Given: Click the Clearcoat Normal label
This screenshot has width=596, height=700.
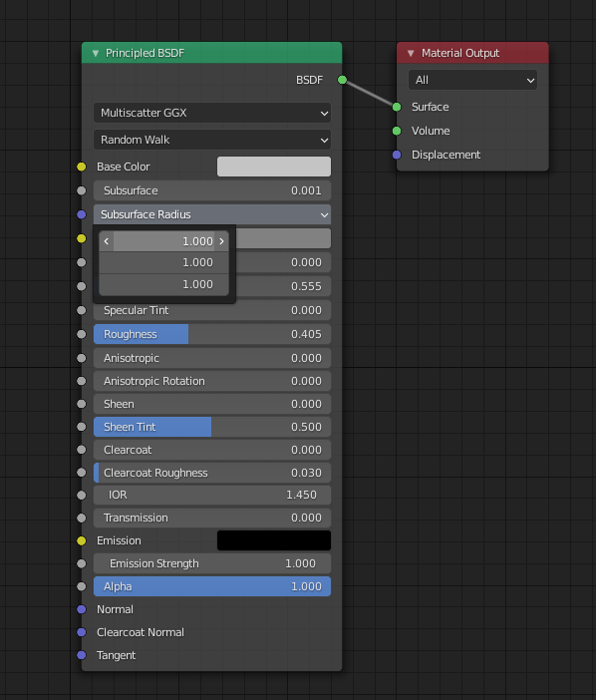Looking at the screenshot, I should 141,632.
